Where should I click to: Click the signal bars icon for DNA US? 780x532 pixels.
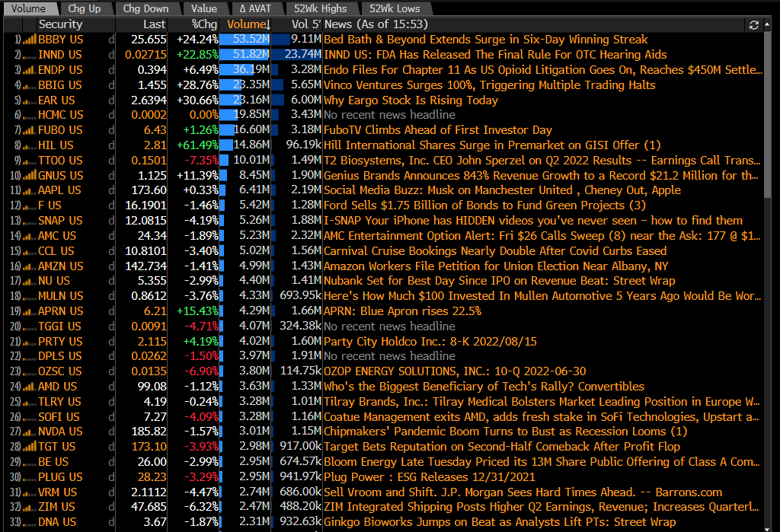click(30, 523)
